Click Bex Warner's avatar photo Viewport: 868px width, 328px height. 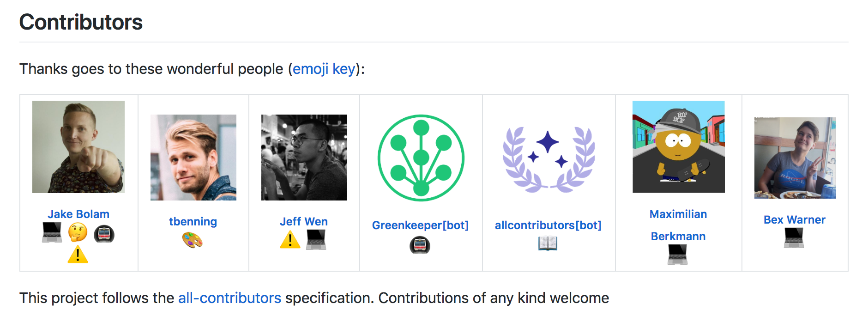pos(795,158)
